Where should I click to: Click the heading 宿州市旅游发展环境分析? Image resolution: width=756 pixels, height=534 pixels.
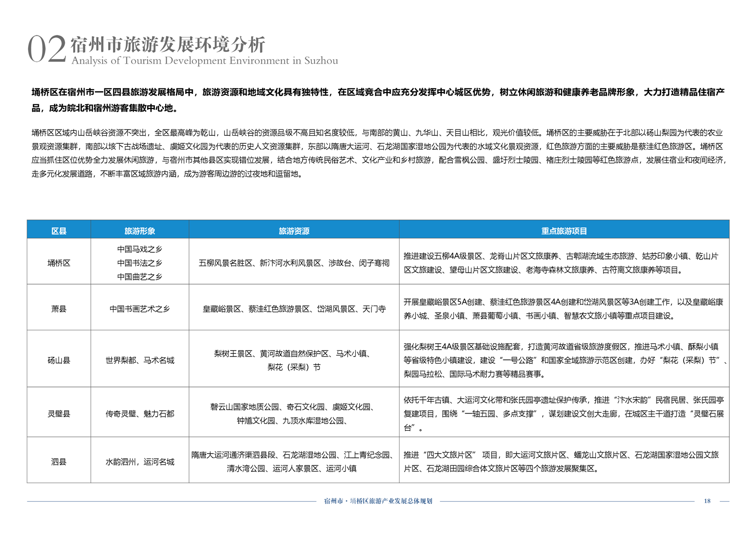point(168,44)
